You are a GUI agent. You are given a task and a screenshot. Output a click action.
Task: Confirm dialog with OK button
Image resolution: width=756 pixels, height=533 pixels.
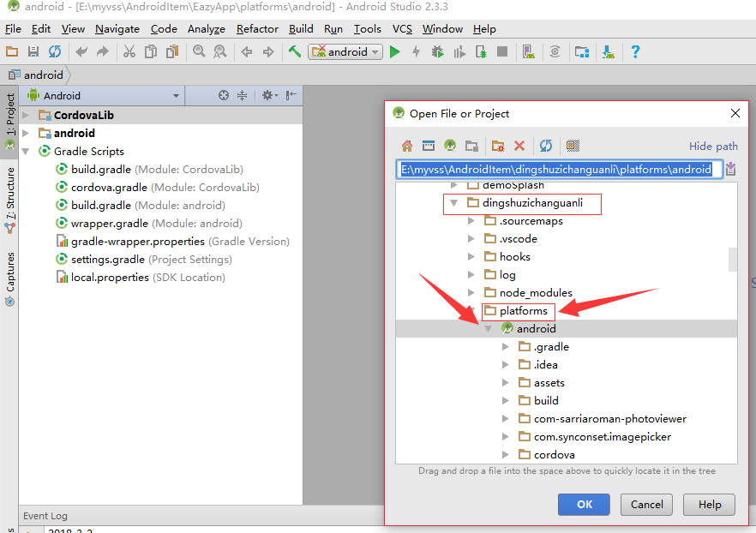coord(584,504)
